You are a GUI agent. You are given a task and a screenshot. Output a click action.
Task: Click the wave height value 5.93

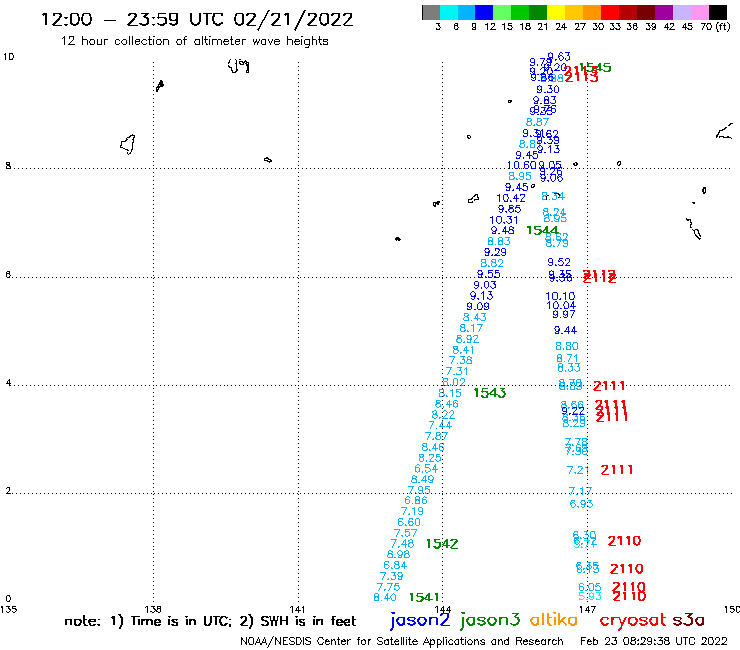[590, 597]
